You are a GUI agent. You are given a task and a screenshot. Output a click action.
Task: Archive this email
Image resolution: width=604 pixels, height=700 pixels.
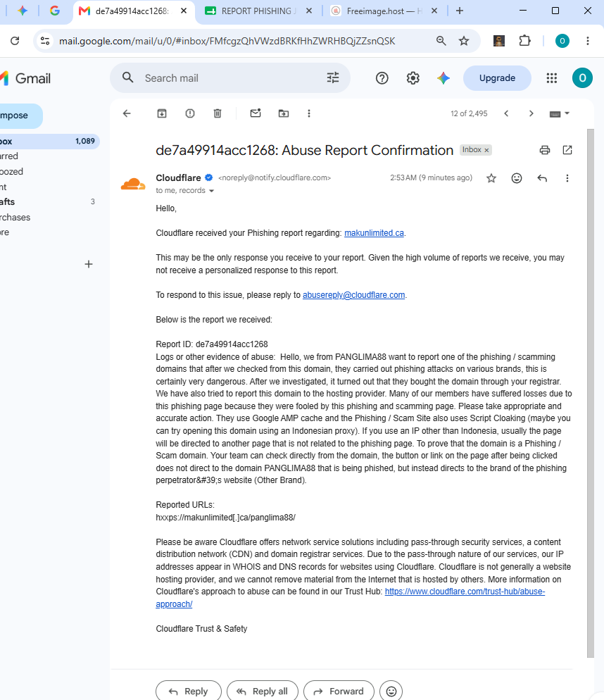(x=162, y=113)
